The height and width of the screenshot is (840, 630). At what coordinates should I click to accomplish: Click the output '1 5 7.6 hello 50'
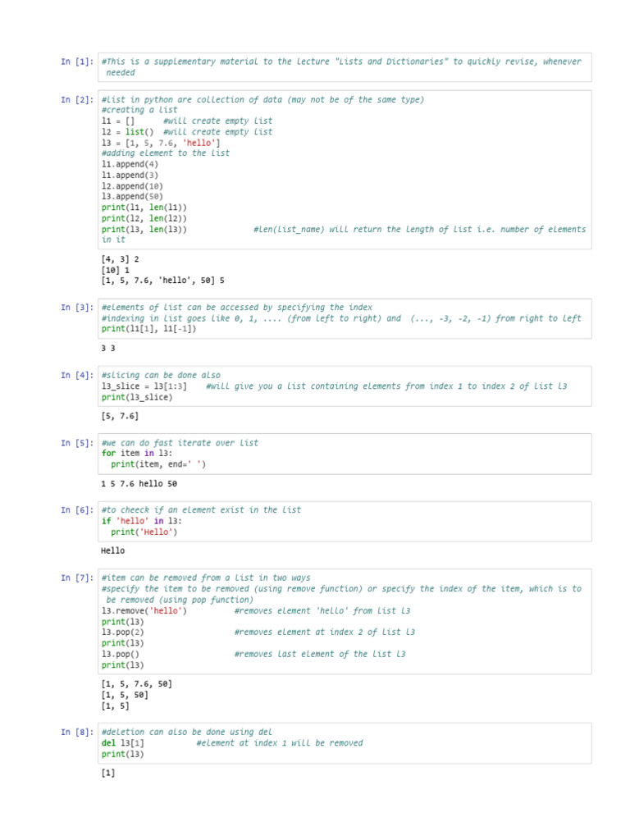tap(139, 484)
